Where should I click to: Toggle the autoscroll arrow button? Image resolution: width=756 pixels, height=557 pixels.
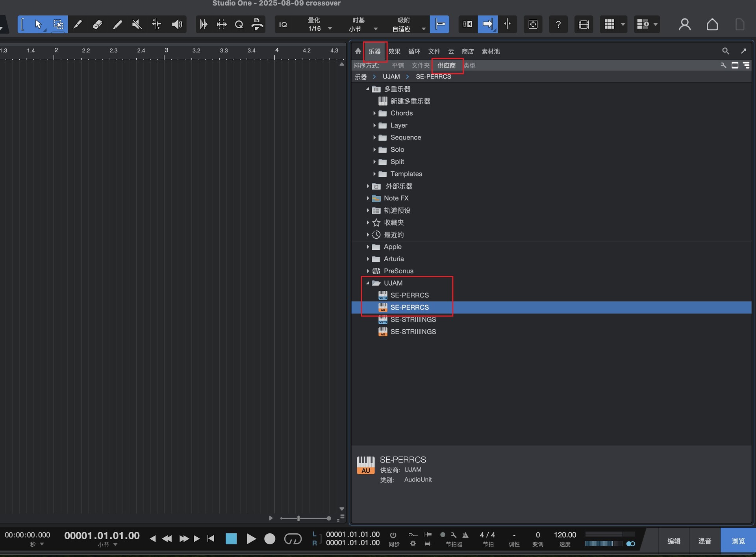(x=487, y=24)
